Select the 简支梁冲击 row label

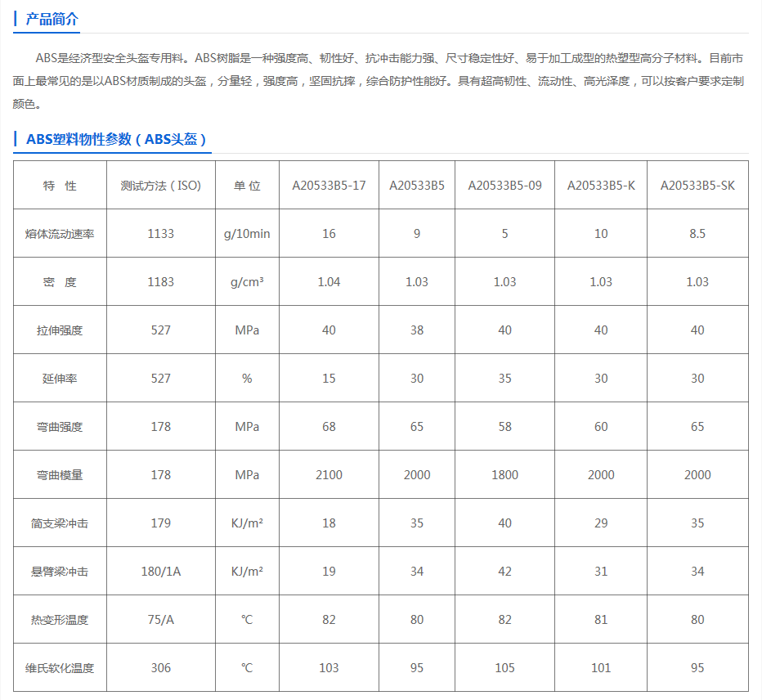(x=60, y=523)
